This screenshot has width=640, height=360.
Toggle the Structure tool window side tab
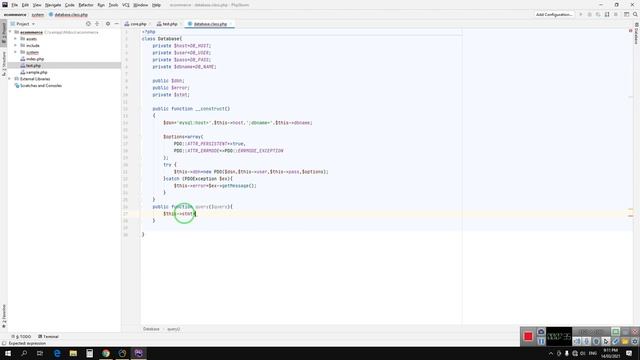tap(4, 63)
